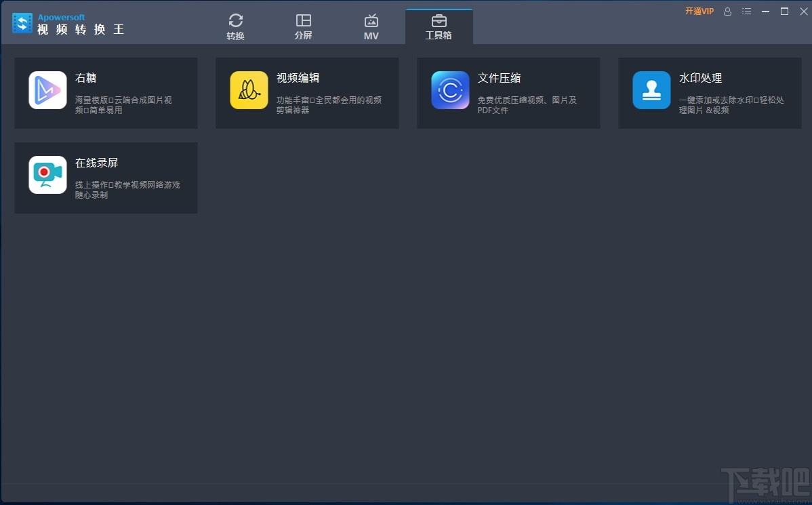
Task: Open the 右糖 cloud video maker tool
Action: (105, 93)
